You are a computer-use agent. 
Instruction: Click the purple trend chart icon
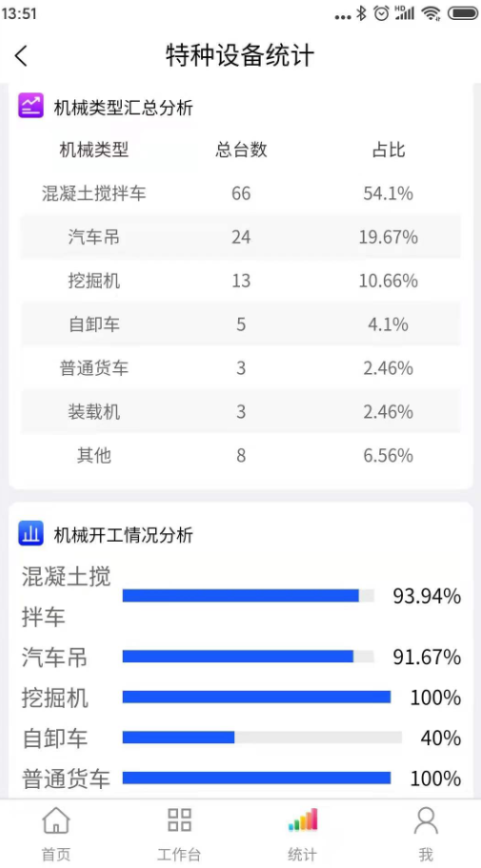(31, 106)
